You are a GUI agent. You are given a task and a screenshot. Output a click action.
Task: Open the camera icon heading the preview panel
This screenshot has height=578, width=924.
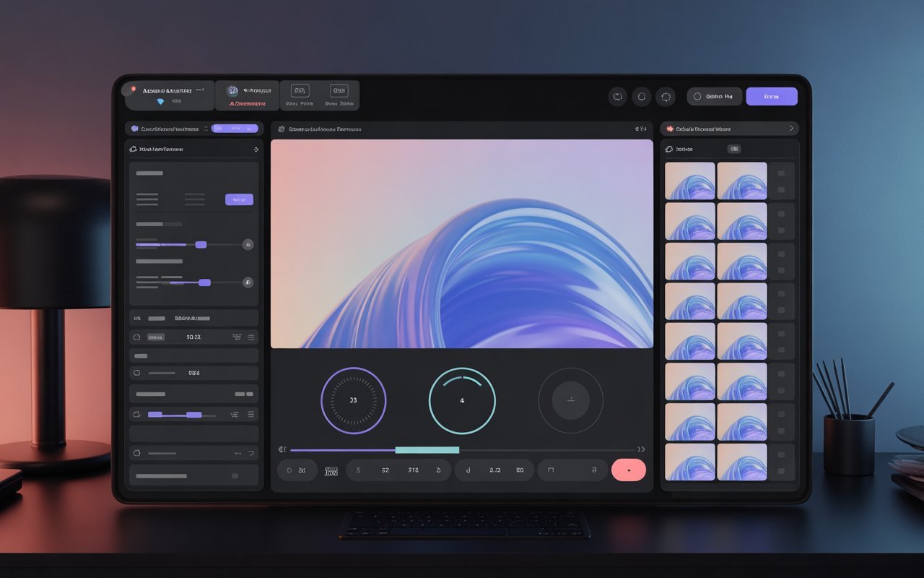[281, 128]
